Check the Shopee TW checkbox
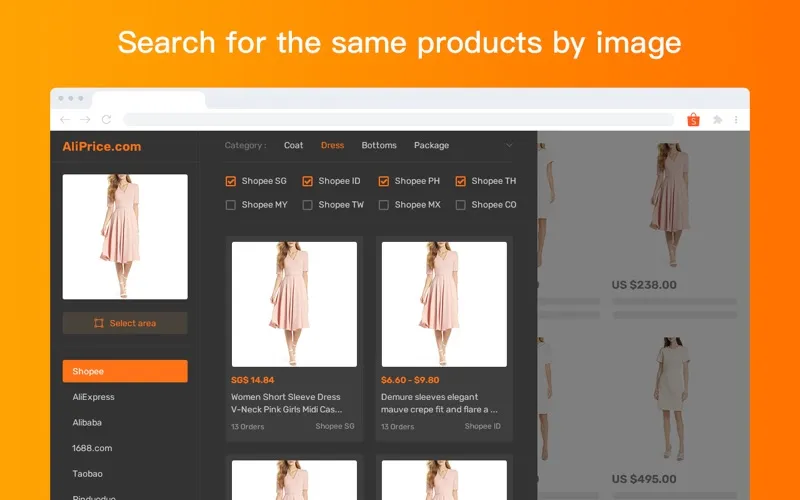800x500 pixels. tap(307, 205)
